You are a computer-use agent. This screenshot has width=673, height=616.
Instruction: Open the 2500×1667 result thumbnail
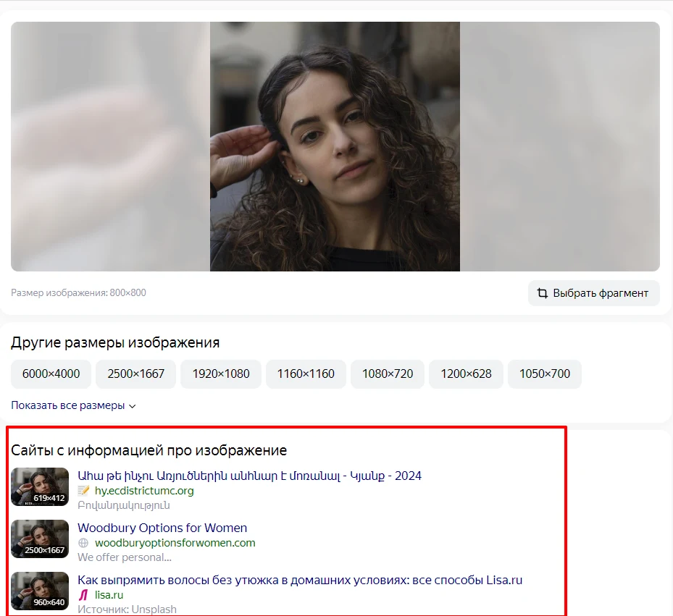(x=40, y=539)
